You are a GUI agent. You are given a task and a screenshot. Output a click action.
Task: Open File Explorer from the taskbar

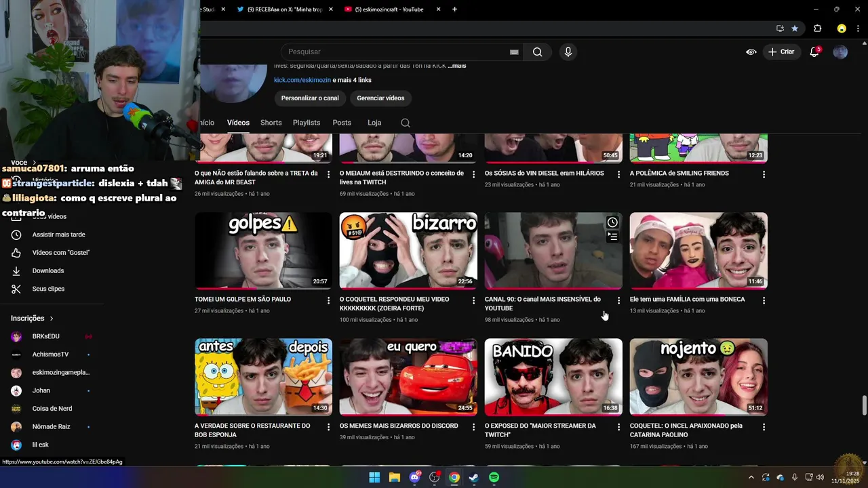click(394, 477)
